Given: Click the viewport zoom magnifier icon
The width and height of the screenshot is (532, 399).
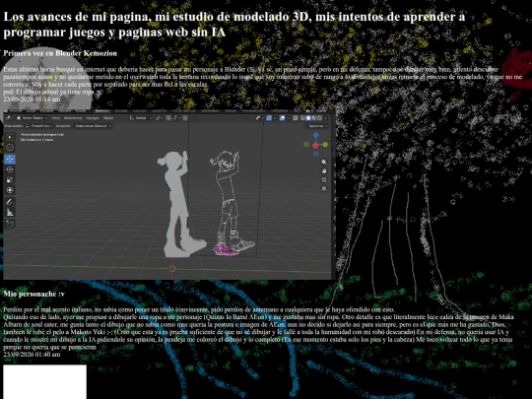Looking at the screenshot, I should pyautogui.click(x=324, y=163).
